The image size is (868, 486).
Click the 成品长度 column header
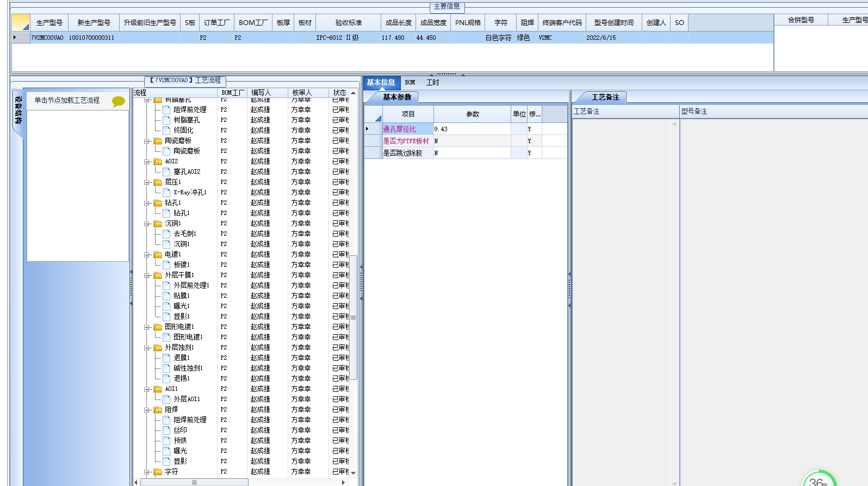coord(398,23)
